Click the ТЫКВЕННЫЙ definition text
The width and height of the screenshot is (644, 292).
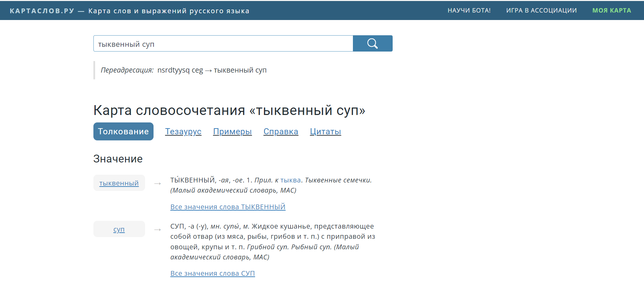pos(271,185)
